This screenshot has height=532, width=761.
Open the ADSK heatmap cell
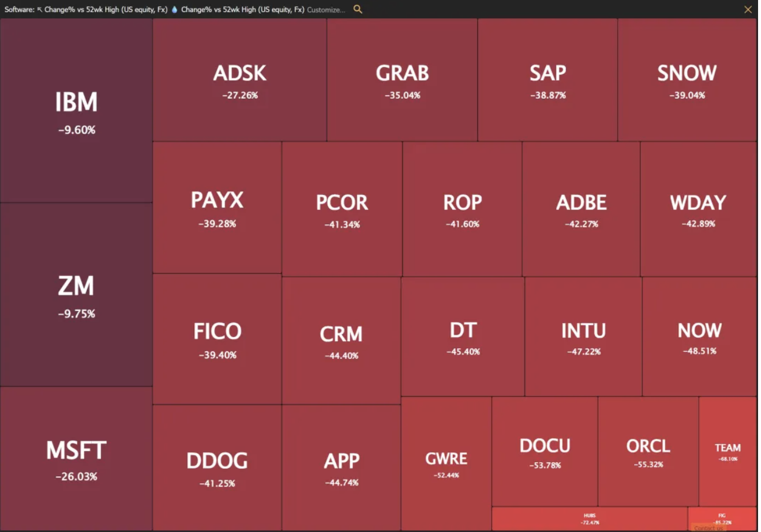click(240, 80)
